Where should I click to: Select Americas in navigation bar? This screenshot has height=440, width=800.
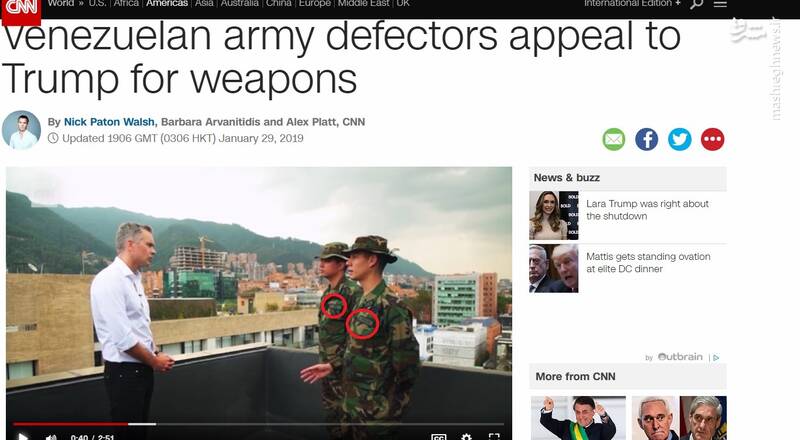pyautogui.click(x=167, y=4)
